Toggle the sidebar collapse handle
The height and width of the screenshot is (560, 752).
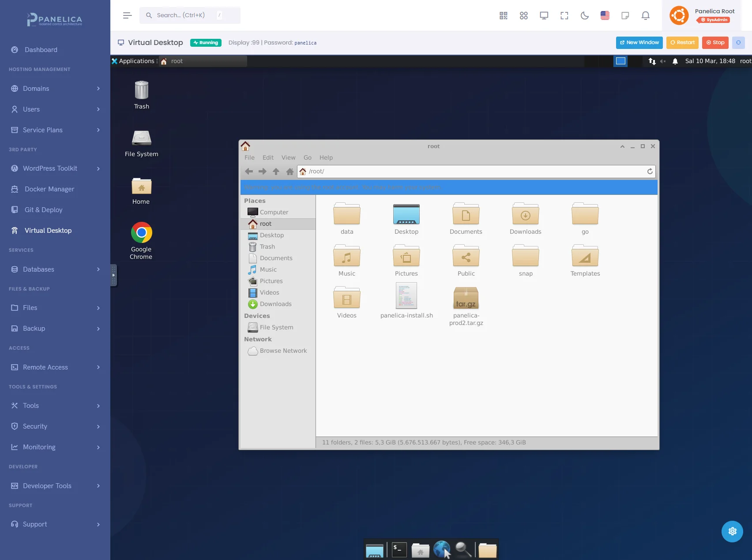114,275
